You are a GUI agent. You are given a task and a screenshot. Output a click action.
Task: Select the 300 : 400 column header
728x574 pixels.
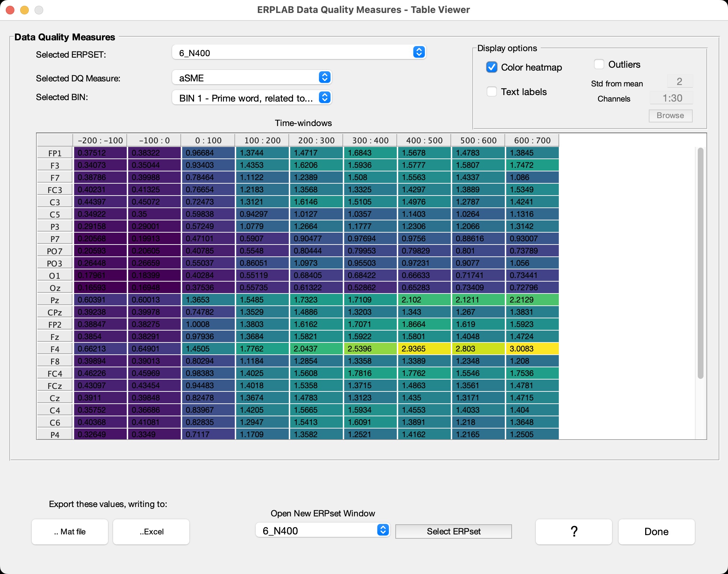tap(370, 140)
